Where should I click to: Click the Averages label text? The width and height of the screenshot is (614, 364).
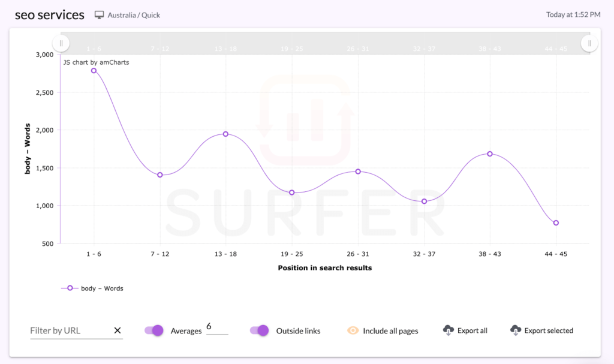[186, 330]
